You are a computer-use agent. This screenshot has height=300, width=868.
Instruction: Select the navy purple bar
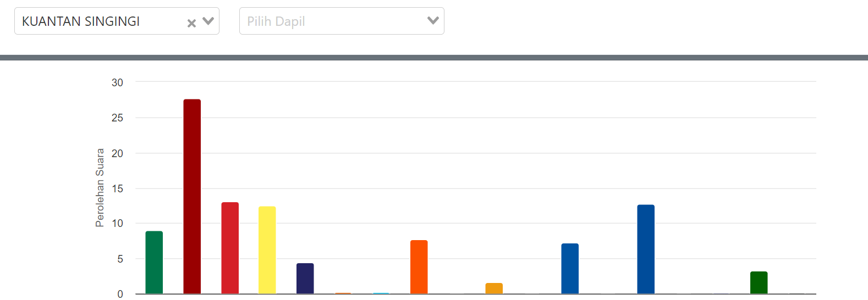pyautogui.click(x=305, y=279)
